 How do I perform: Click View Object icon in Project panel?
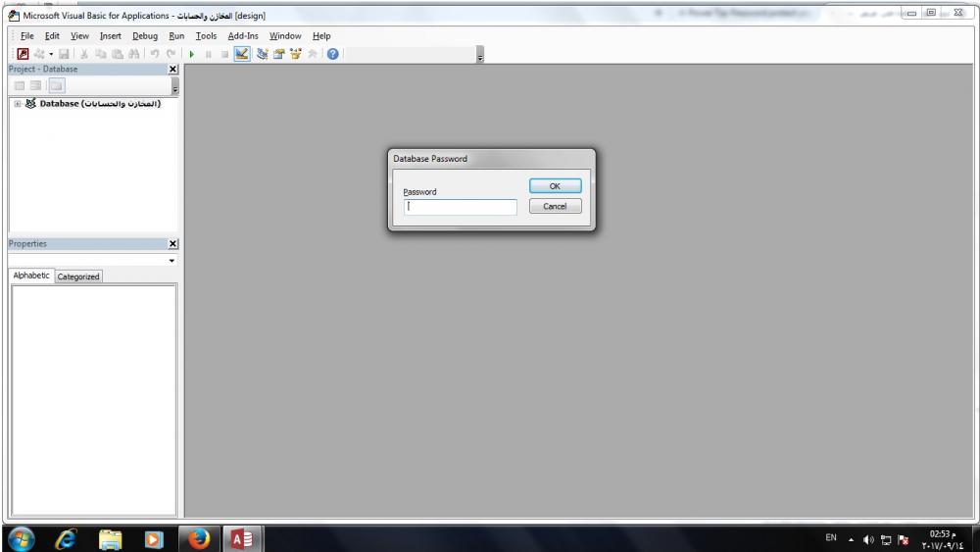35,85
